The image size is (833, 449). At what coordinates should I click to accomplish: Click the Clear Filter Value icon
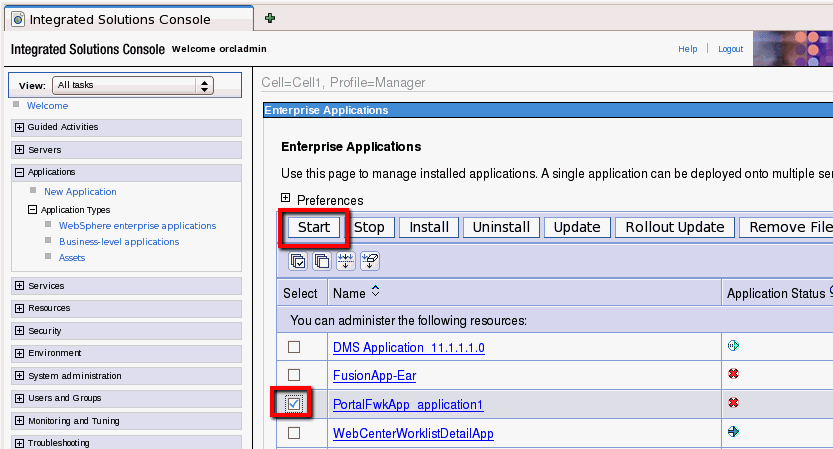click(370, 261)
